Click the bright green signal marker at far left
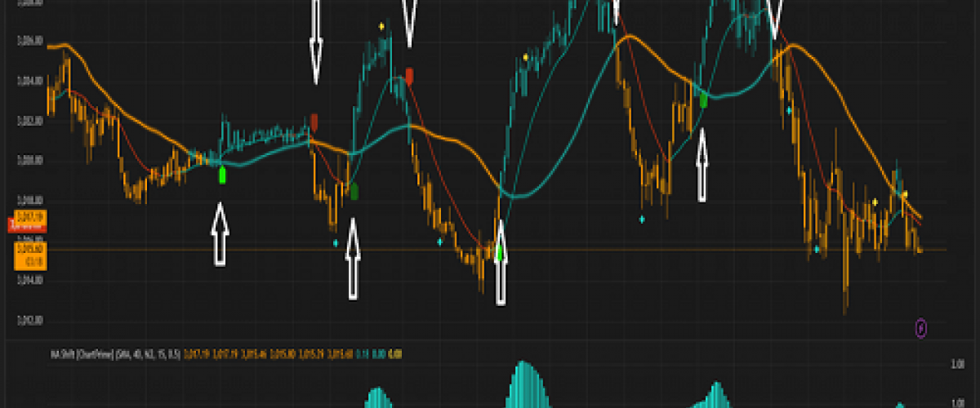The height and width of the screenshot is (408, 980). click(222, 174)
